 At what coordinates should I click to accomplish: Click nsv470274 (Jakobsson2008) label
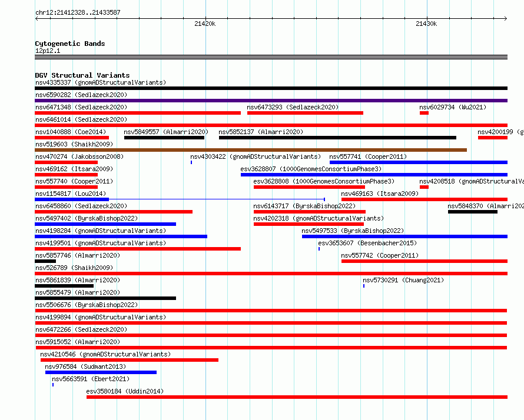79,156
